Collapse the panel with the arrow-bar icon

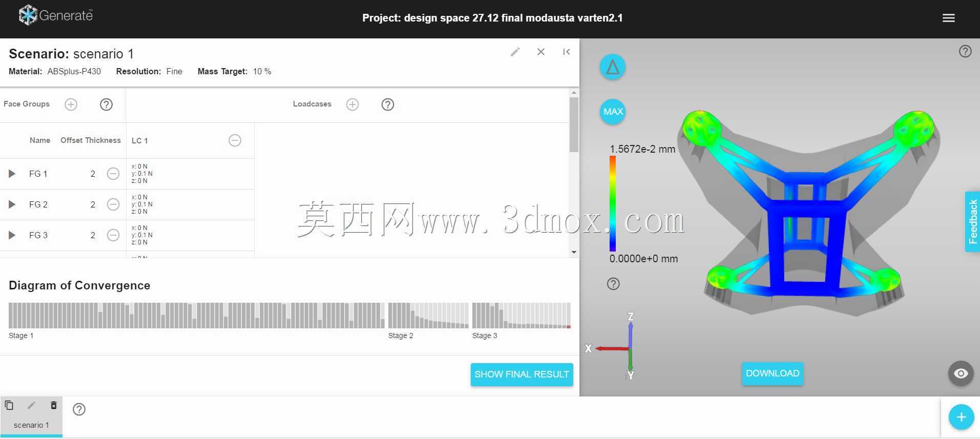coord(566,52)
